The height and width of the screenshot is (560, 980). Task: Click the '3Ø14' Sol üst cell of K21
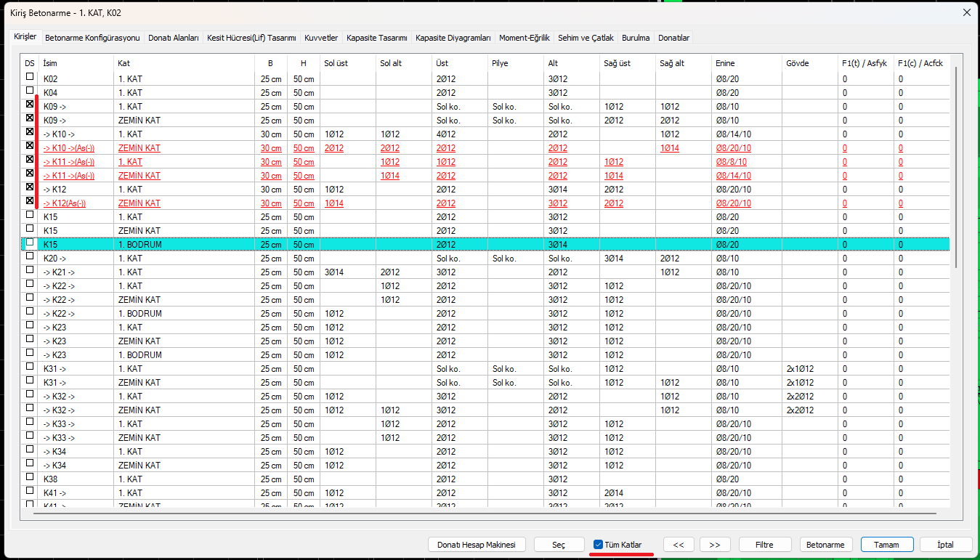pyautogui.click(x=334, y=272)
